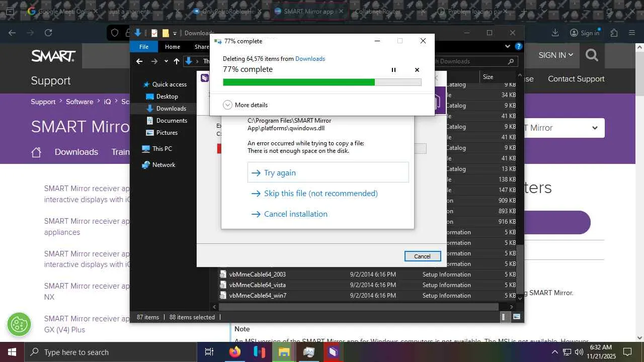Open the Downloads link in deletion dialog
Viewport: 644px width, 362px height.
coord(310,59)
